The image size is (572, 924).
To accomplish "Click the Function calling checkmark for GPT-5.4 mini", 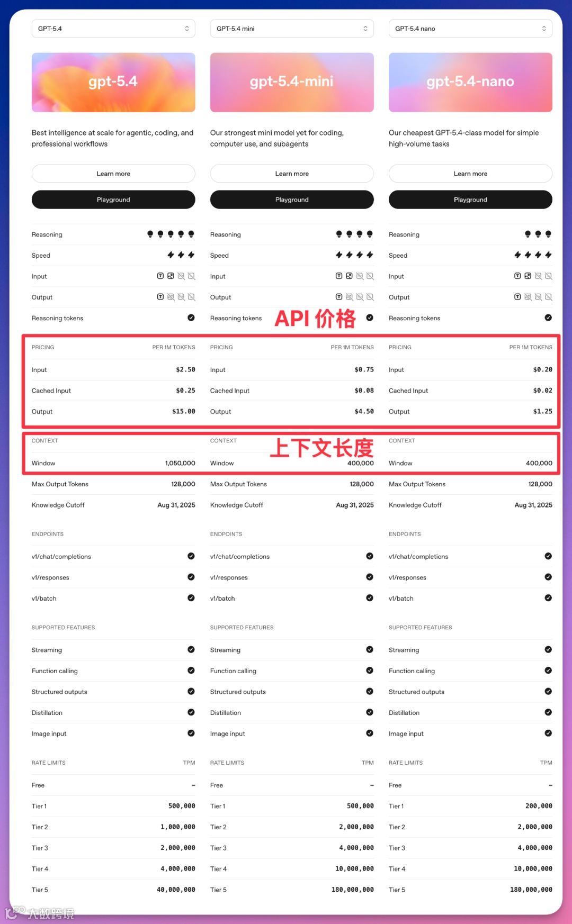I will pyautogui.click(x=370, y=671).
